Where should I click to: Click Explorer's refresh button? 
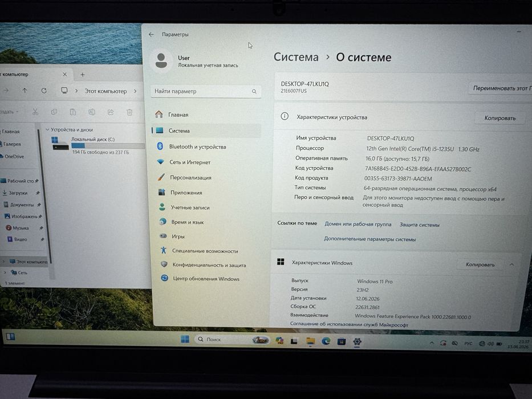tap(44, 91)
